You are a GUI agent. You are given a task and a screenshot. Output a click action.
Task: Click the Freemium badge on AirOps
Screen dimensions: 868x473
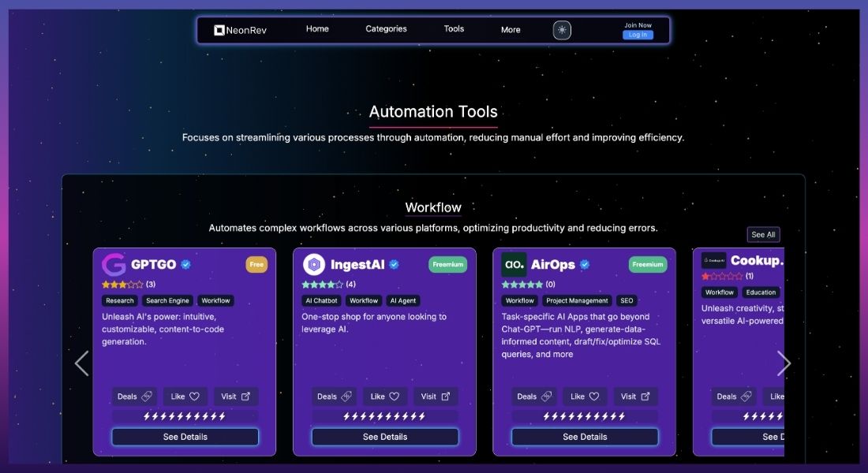[648, 264]
